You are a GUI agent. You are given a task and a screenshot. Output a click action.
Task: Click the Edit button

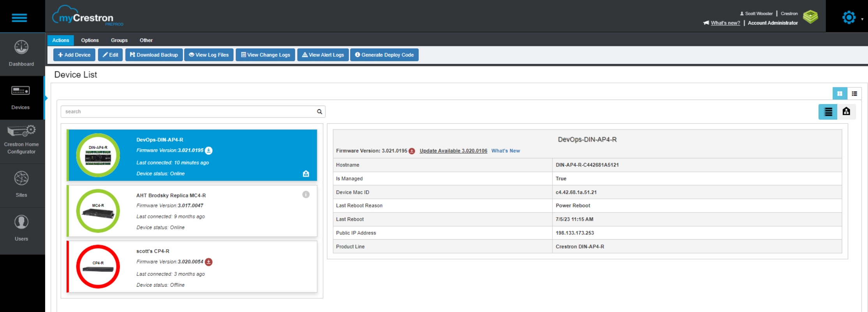click(x=110, y=55)
